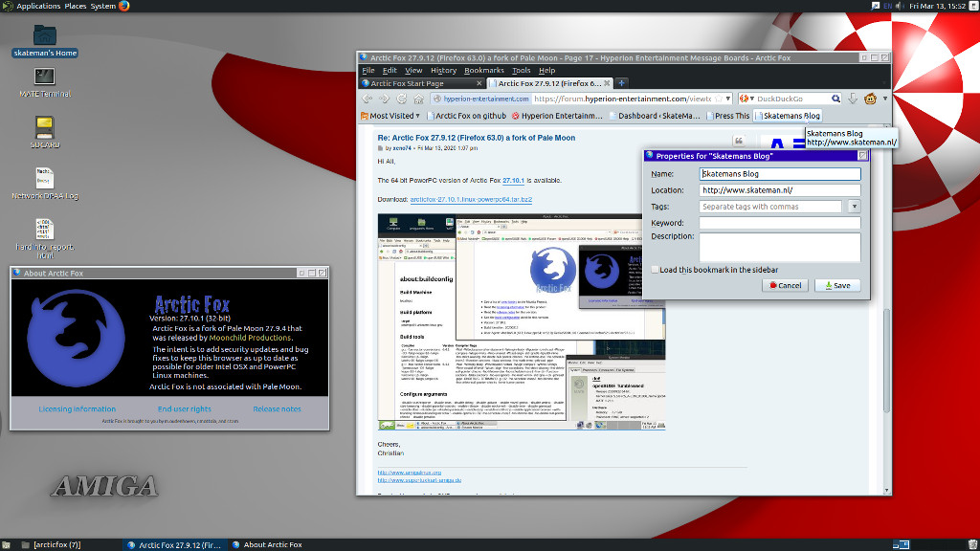Viewport: 980px width, 551px height.
Task: Open the History menu
Action: click(443, 71)
